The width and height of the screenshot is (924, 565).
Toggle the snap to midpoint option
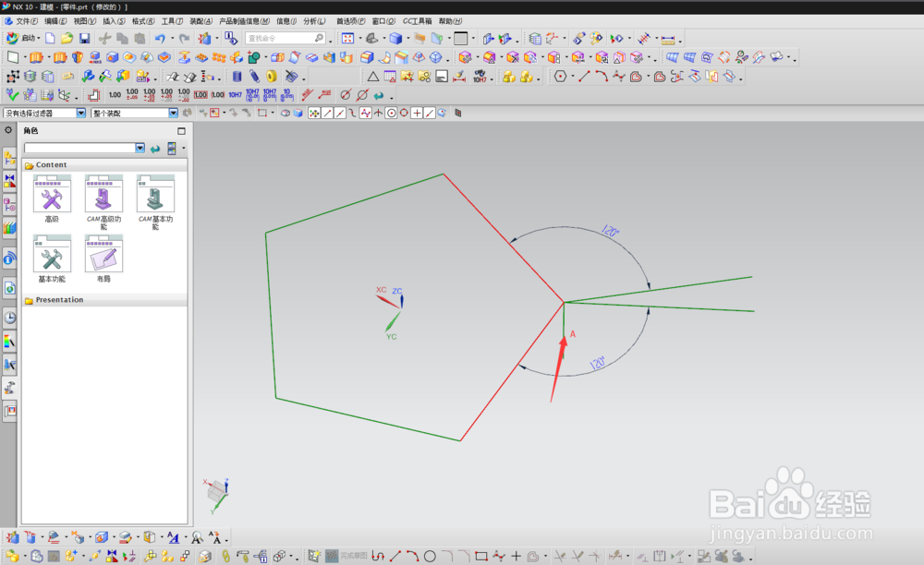point(340,113)
